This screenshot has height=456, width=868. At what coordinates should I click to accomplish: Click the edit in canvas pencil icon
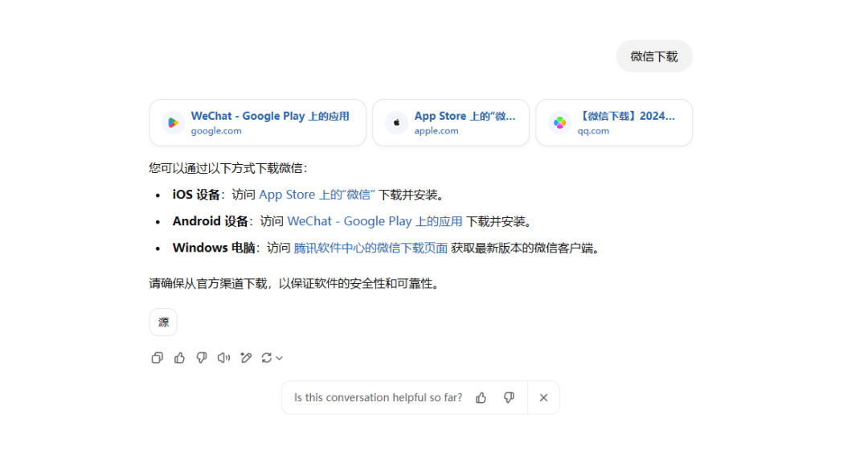tap(246, 358)
